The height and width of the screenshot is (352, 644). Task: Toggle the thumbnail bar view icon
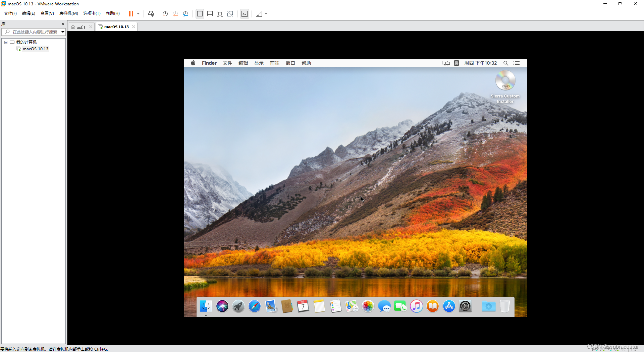pos(210,14)
